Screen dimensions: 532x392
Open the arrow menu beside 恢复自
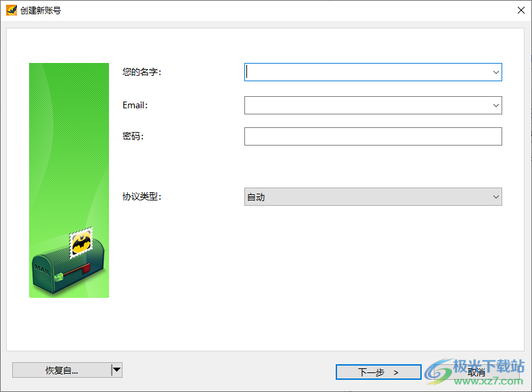point(116,370)
